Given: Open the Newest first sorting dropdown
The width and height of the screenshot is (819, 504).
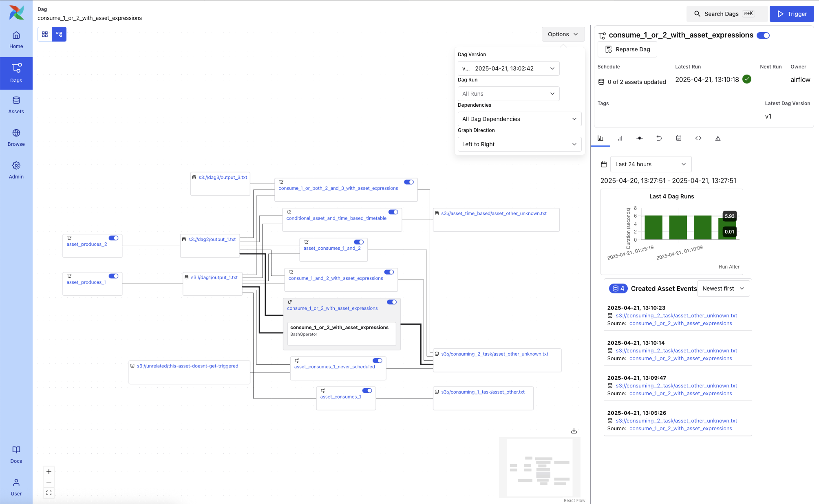Looking at the screenshot, I should click(723, 288).
